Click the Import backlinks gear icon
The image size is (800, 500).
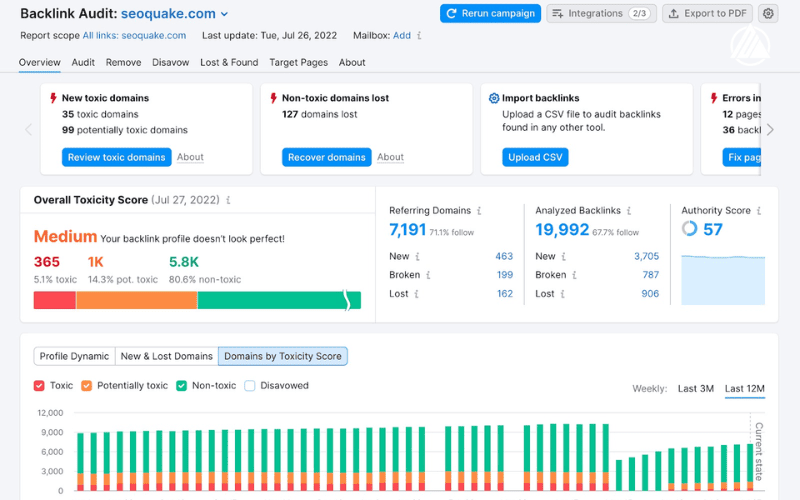click(x=493, y=98)
